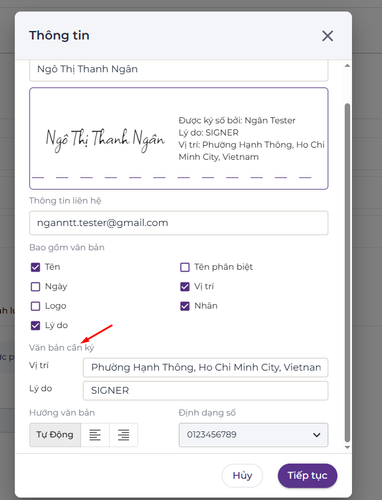Viewport: 382px width, 500px height.
Task: Open the Định dạng số dropdown
Action: pos(253,435)
